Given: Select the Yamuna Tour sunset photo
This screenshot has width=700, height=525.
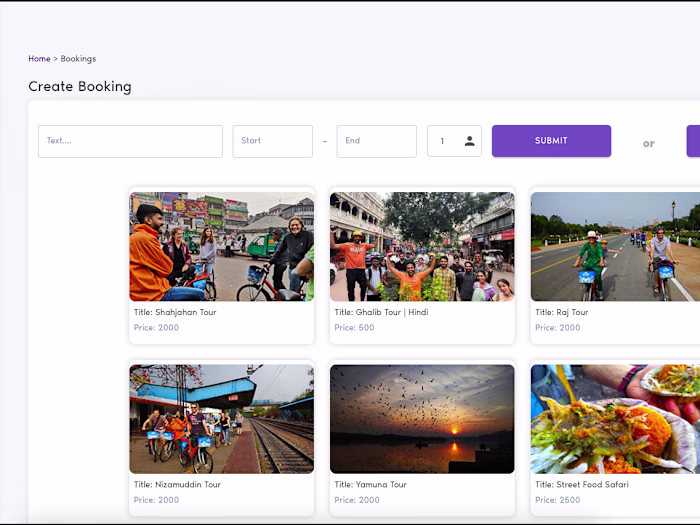Looking at the screenshot, I should 422,419.
